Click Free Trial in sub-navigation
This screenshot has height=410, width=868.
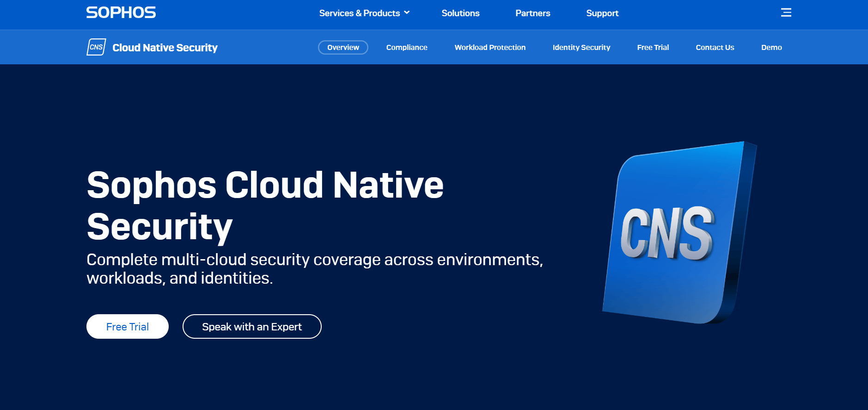653,47
